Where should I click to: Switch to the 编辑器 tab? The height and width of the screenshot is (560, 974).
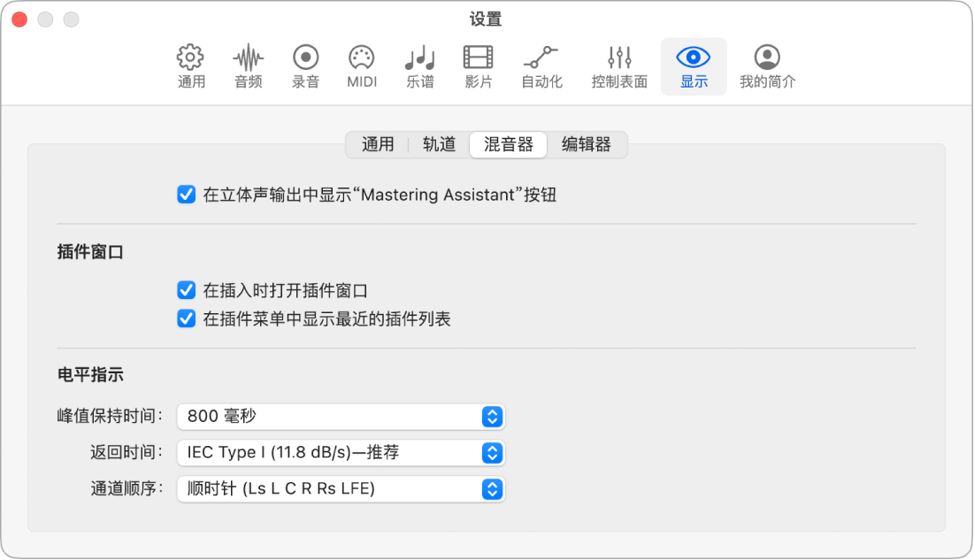pyautogui.click(x=586, y=145)
